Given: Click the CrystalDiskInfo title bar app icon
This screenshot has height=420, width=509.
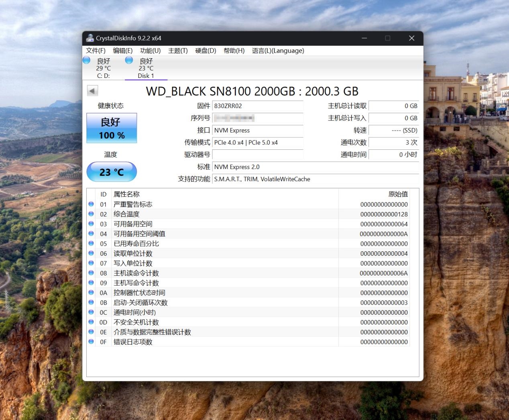Looking at the screenshot, I should click(x=90, y=38).
